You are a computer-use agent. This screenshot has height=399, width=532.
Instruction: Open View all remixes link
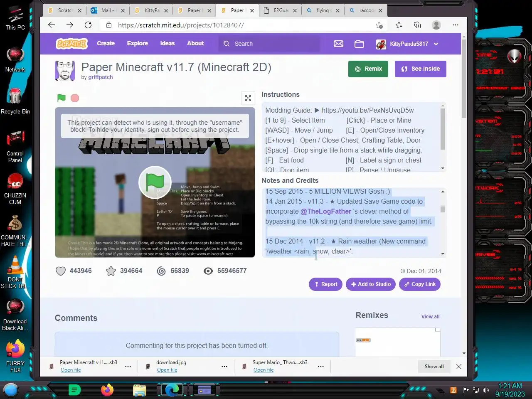[x=430, y=317]
